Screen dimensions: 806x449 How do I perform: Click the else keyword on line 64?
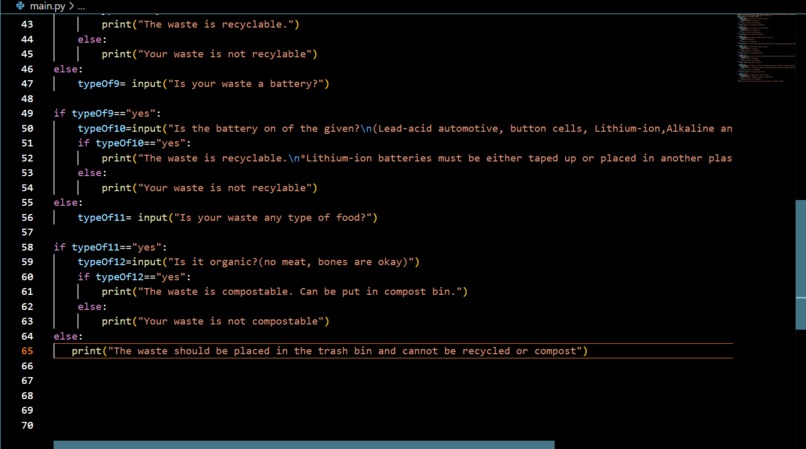pos(68,336)
